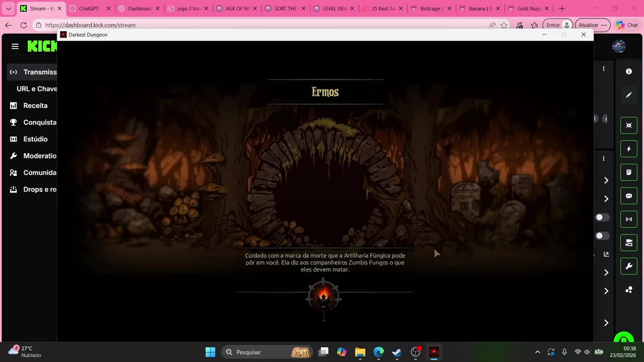Open the wrench tools icon
Viewport: 644px width, 362px height.
click(x=629, y=266)
